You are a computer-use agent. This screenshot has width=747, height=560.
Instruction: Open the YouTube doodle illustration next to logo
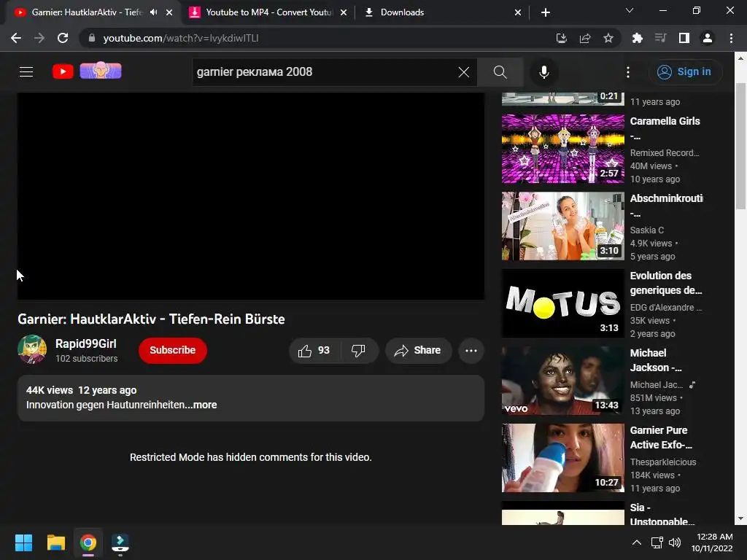click(x=101, y=71)
